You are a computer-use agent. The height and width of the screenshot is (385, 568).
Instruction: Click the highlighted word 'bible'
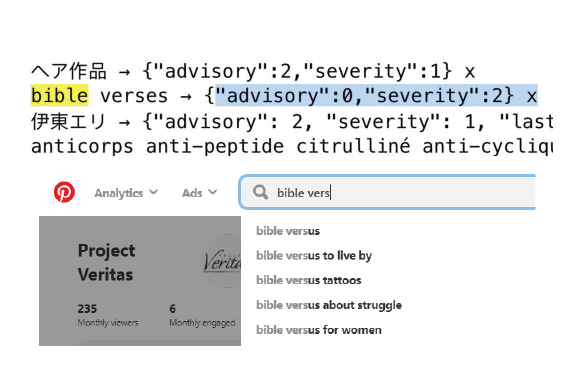(60, 96)
